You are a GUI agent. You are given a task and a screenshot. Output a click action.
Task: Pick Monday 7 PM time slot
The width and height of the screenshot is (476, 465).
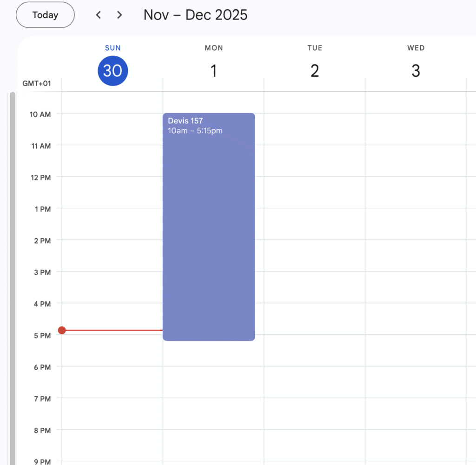213,413
